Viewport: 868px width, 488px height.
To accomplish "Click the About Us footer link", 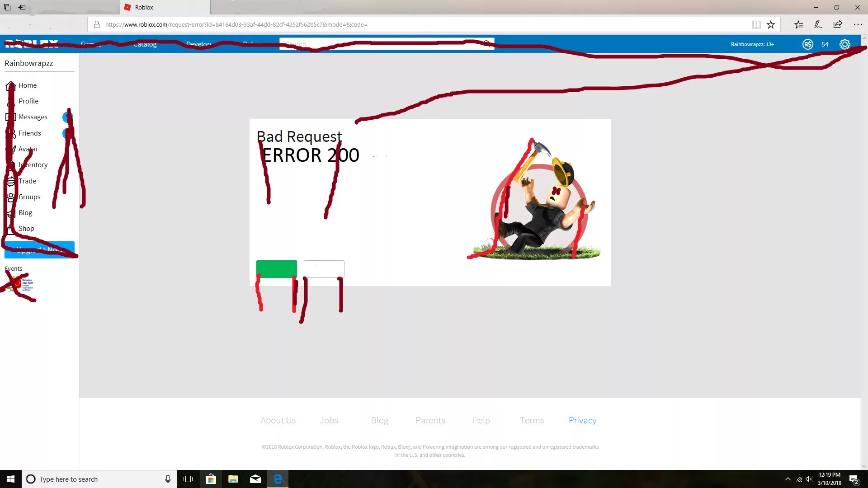I will click(x=278, y=420).
